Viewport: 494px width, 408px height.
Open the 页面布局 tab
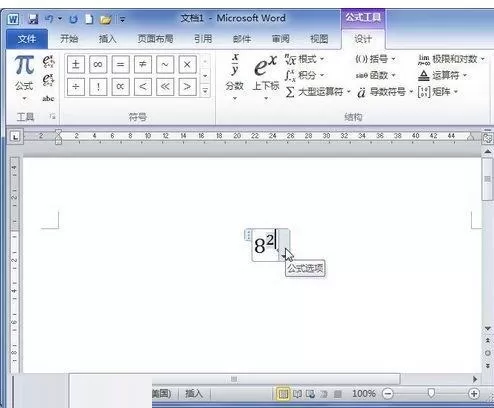click(155, 39)
